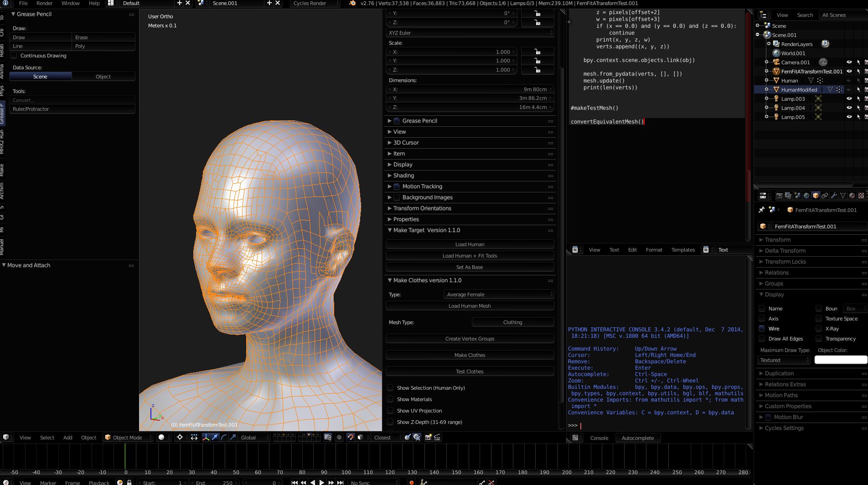Click the white Object Color swatch
The width and height of the screenshot is (868, 485).
(841, 360)
